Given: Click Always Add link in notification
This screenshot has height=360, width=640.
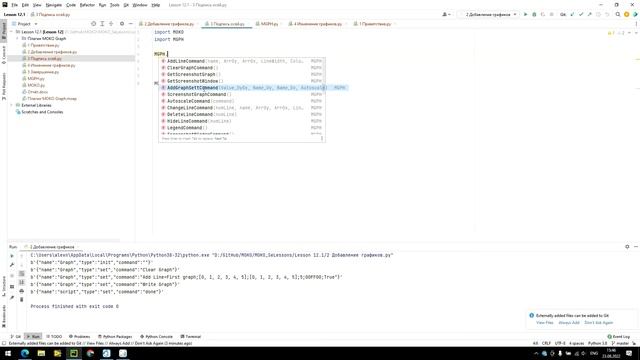Looking at the screenshot, I should pyautogui.click(x=569, y=322).
